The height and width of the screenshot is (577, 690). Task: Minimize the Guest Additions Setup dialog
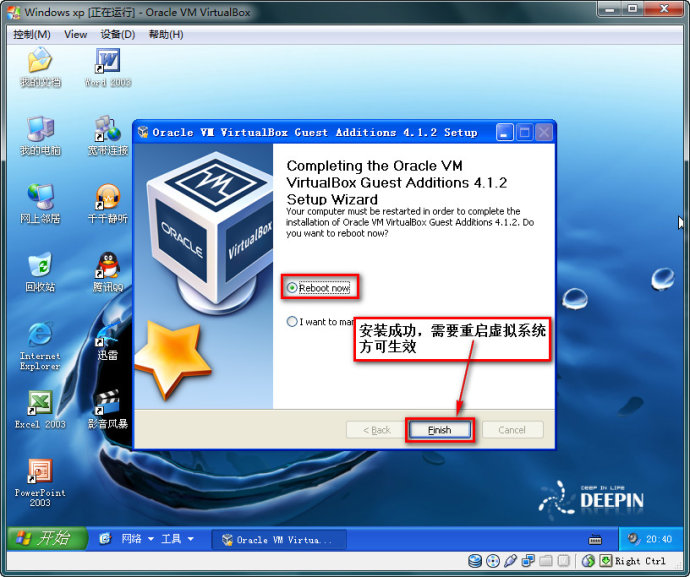pos(505,132)
